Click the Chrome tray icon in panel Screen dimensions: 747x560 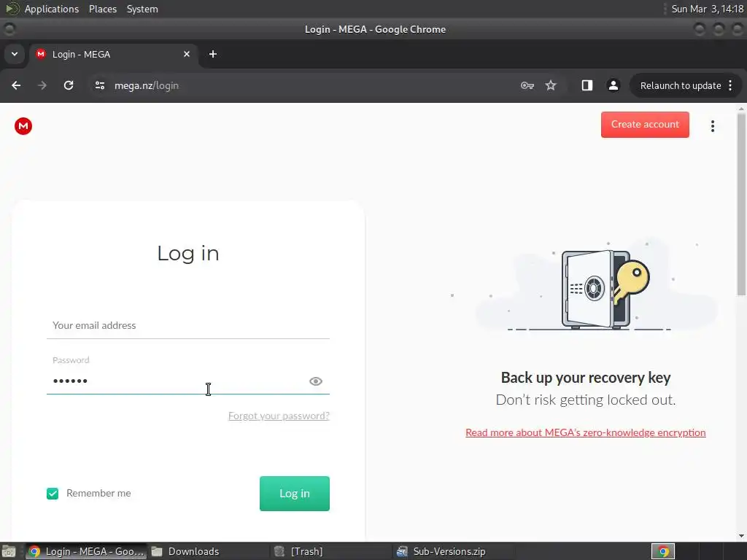point(663,551)
